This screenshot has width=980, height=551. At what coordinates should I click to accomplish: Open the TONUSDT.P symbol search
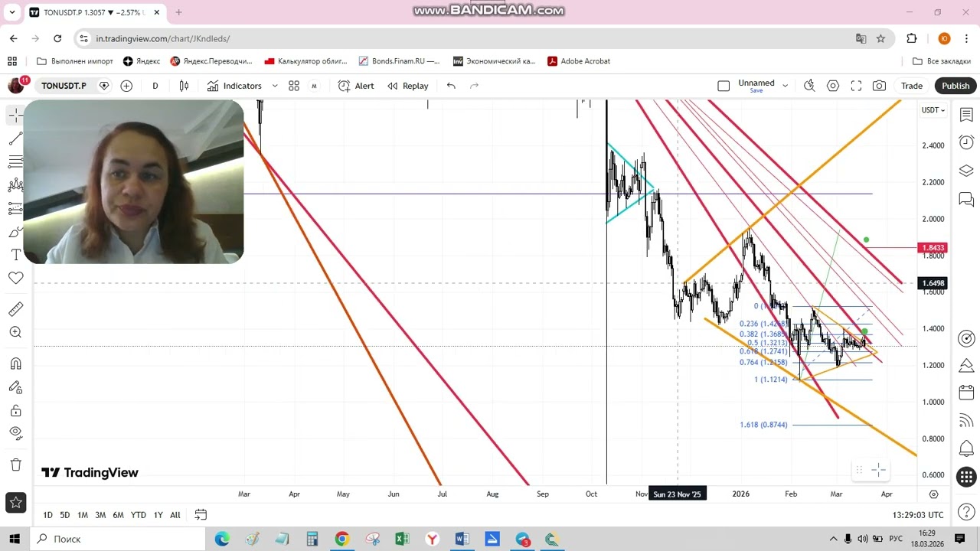tap(64, 86)
